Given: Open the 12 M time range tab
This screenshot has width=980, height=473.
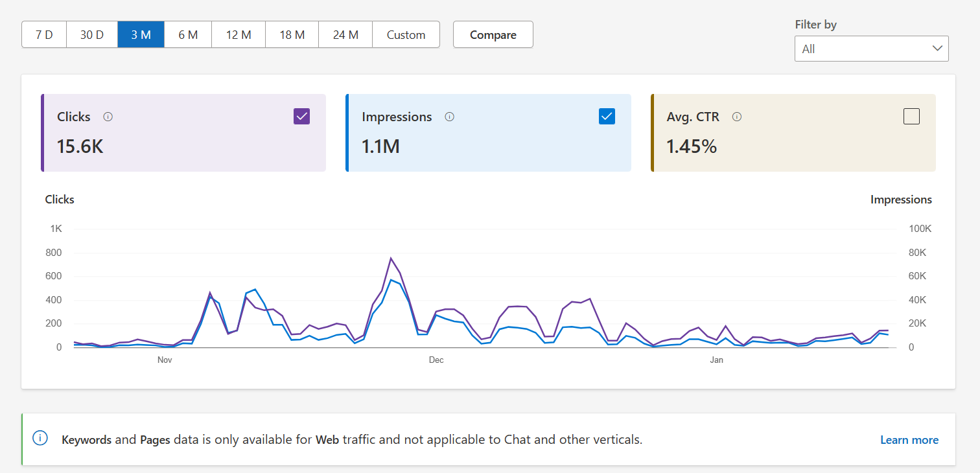Looking at the screenshot, I should (238, 34).
